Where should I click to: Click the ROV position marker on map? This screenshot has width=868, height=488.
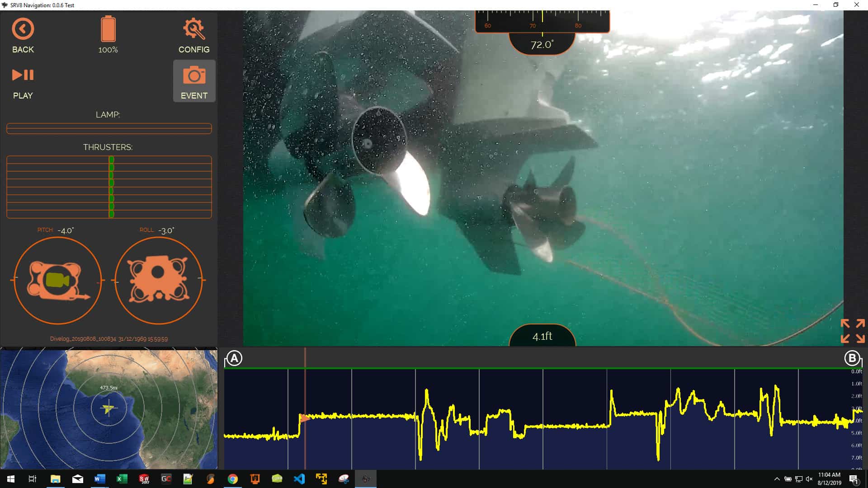[x=108, y=409]
